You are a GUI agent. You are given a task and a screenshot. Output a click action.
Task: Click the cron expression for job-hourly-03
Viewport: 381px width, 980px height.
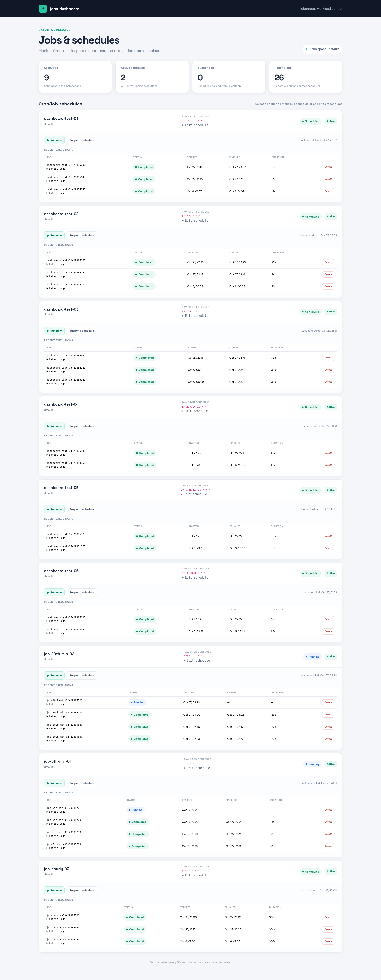pyautogui.click(x=190, y=871)
